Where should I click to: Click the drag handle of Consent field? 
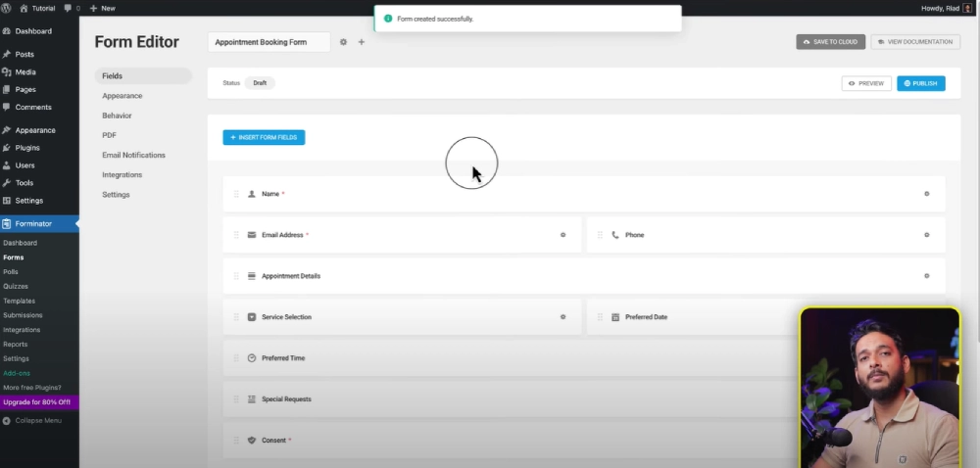click(x=236, y=441)
